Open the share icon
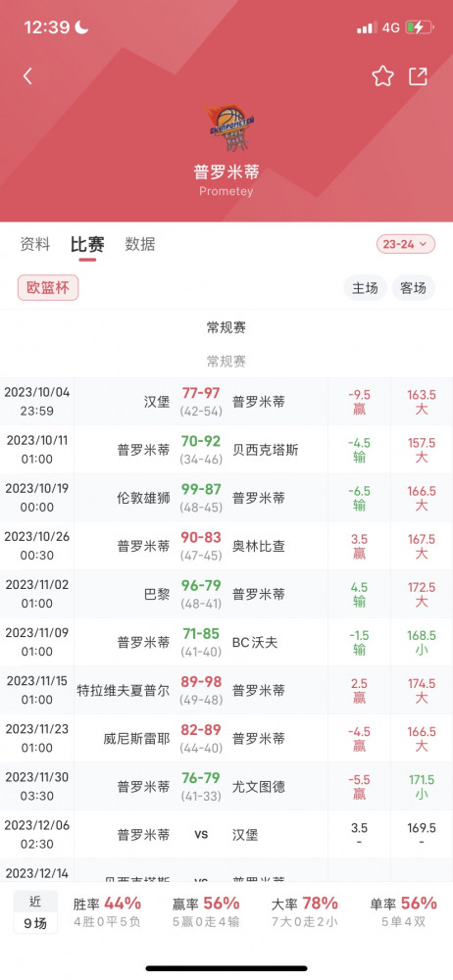Viewport: 453px width, 980px height. (418, 76)
